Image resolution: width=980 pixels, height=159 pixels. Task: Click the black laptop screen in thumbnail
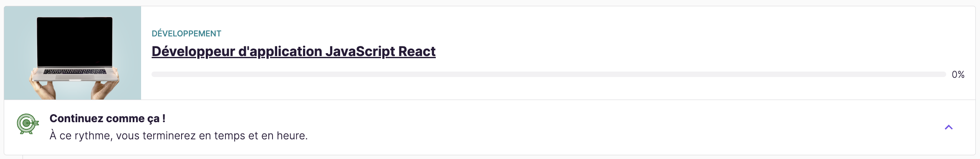[75, 42]
